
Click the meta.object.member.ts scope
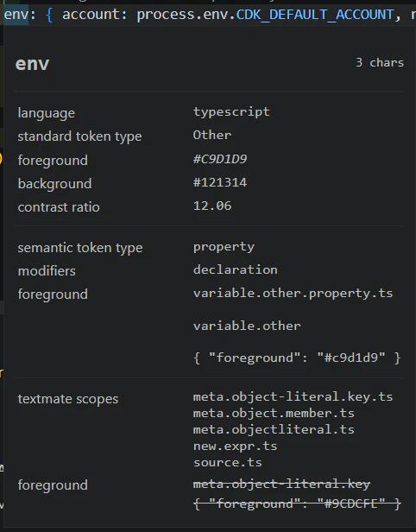tap(274, 413)
